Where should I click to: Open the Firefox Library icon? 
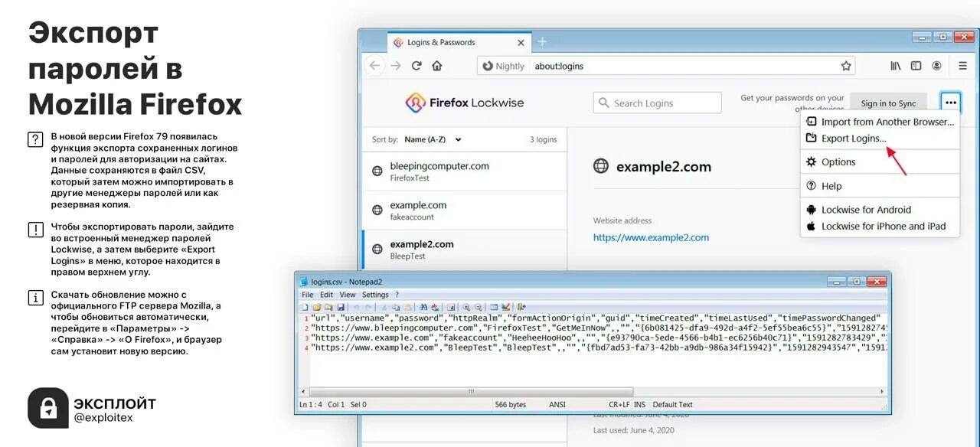(896, 66)
